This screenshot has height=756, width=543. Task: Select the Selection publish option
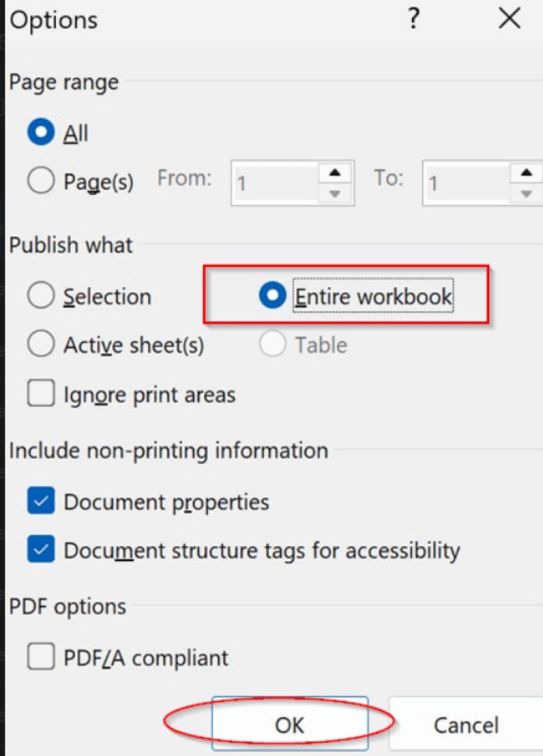[40, 296]
